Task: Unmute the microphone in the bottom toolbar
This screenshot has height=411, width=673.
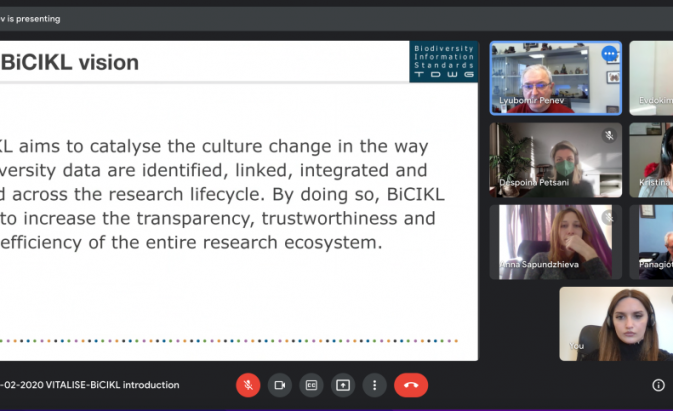Action: point(248,385)
